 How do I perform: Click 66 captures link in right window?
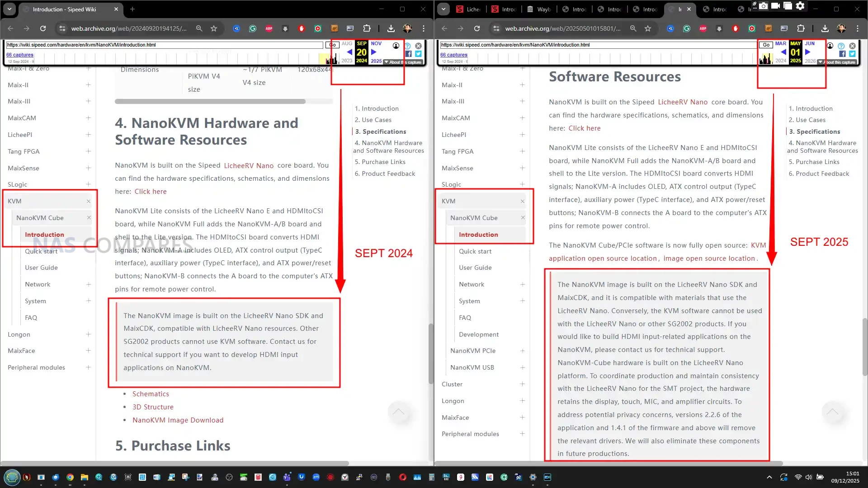tap(453, 55)
